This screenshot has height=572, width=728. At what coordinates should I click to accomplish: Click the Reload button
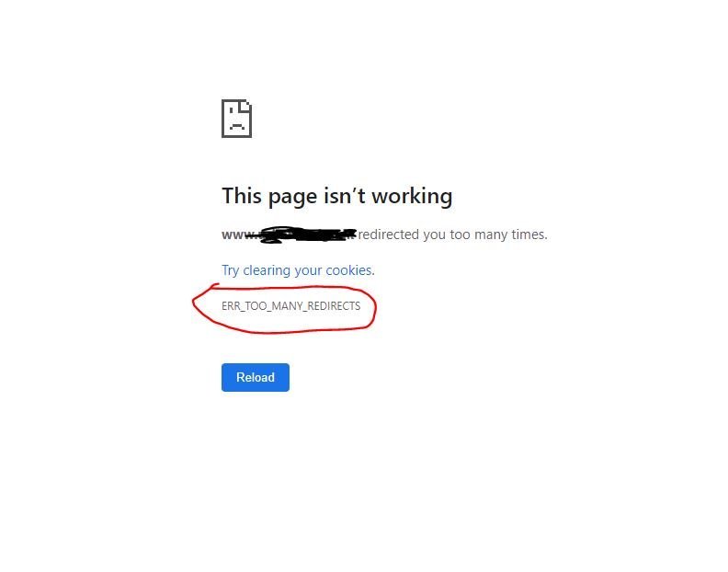coord(256,377)
